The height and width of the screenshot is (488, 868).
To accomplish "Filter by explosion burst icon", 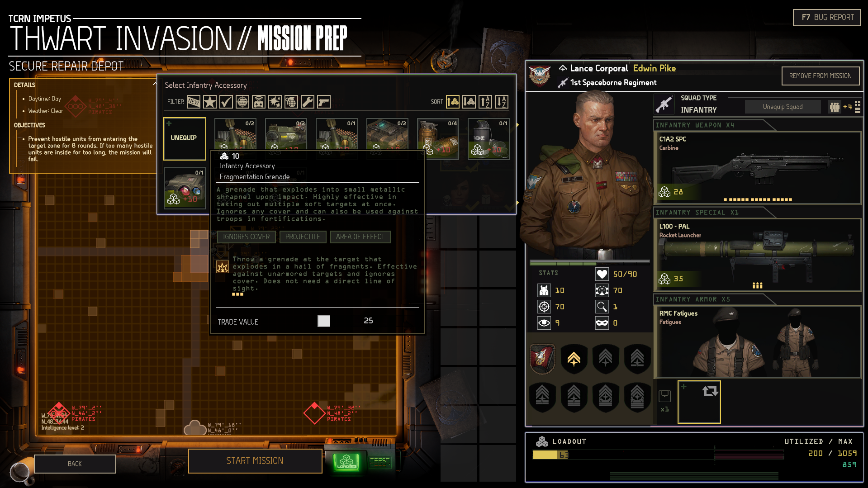I will tap(275, 102).
